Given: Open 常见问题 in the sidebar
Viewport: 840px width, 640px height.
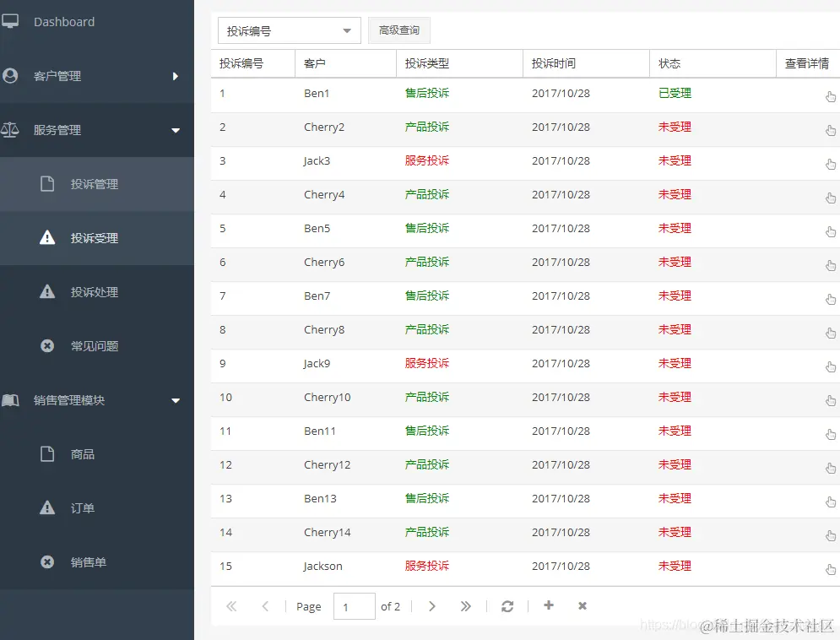Looking at the screenshot, I should pos(97,346).
